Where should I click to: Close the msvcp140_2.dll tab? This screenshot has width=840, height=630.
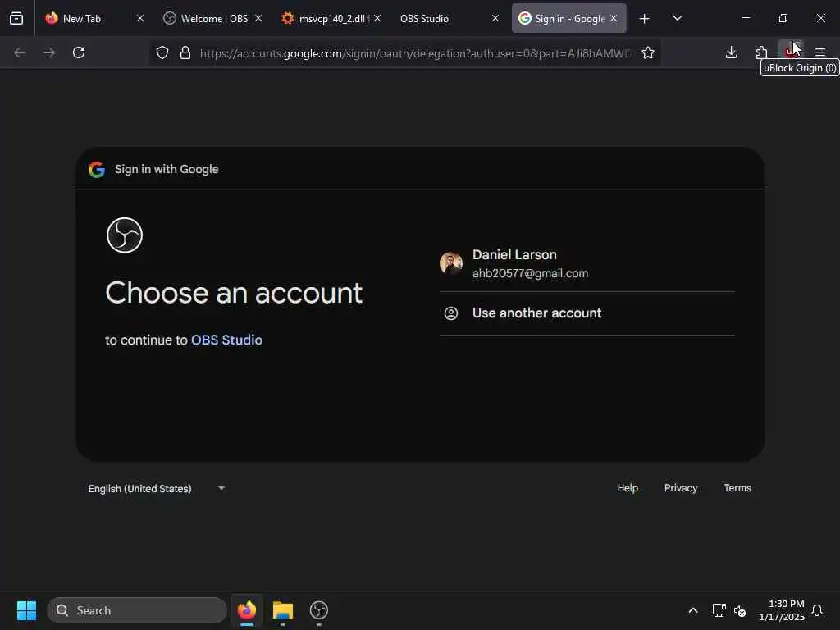tap(377, 18)
